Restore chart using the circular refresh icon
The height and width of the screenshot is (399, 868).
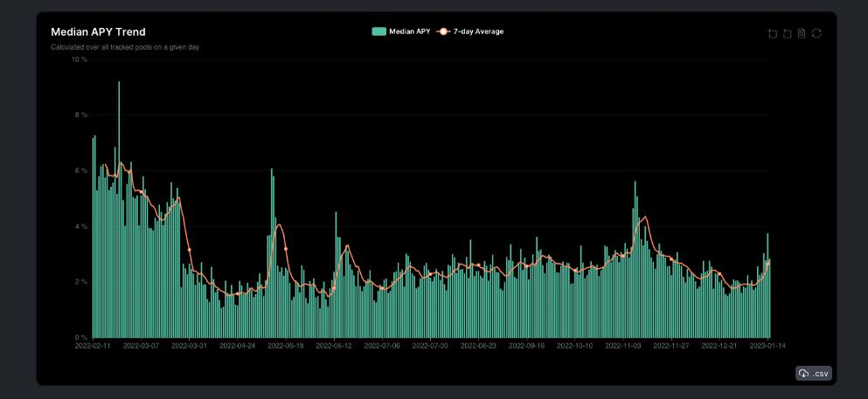click(816, 33)
